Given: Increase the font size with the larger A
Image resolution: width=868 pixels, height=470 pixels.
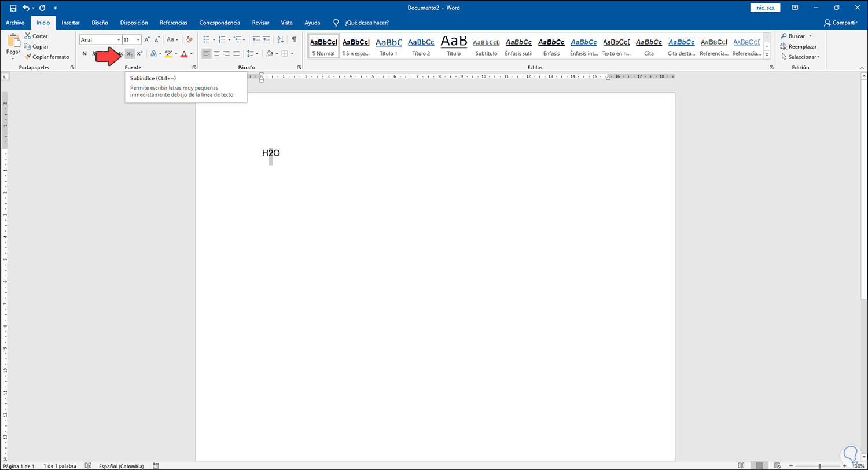Looking at the screenshot, I should [x=147, y=39].
